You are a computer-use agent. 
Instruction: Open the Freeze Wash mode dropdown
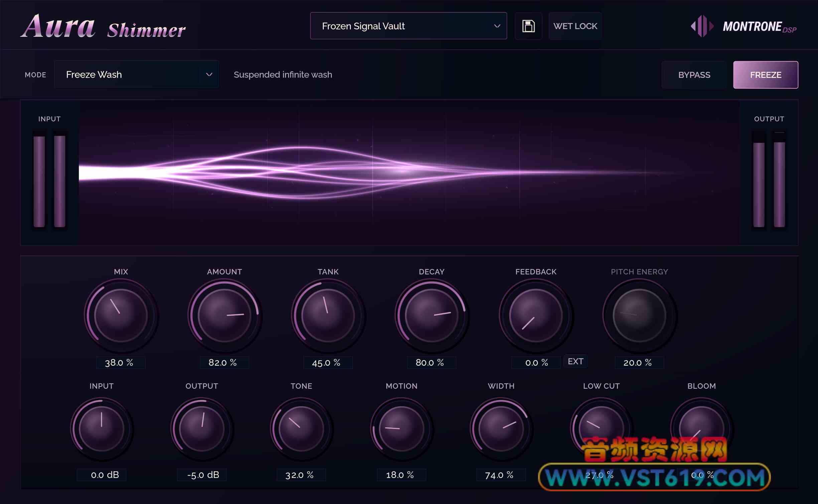[137, 75]
